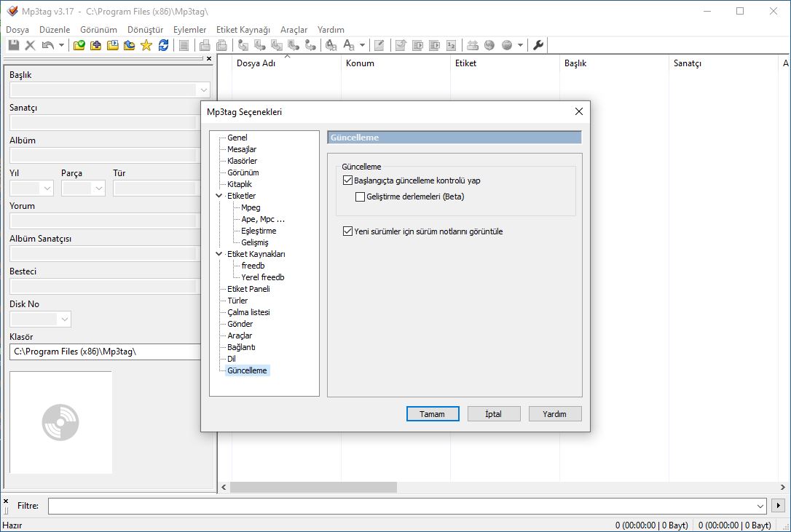Viewport: 791px width, 532px height.
Task: Click the Save tag floppy disk icon
Action: 14,45
